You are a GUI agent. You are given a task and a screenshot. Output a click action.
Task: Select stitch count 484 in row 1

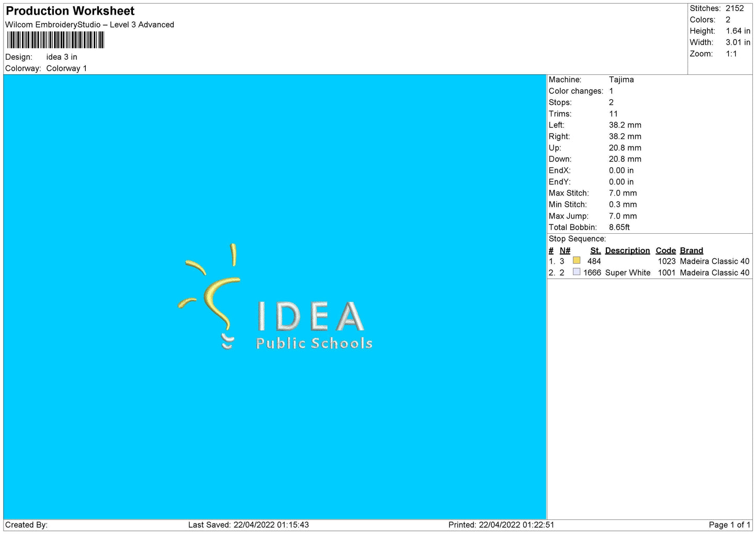point(594,262)
